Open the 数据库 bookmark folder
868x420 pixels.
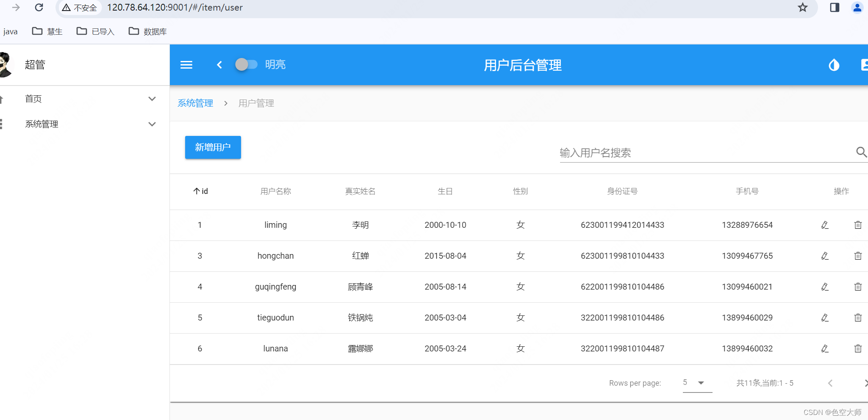pos(147,31)
